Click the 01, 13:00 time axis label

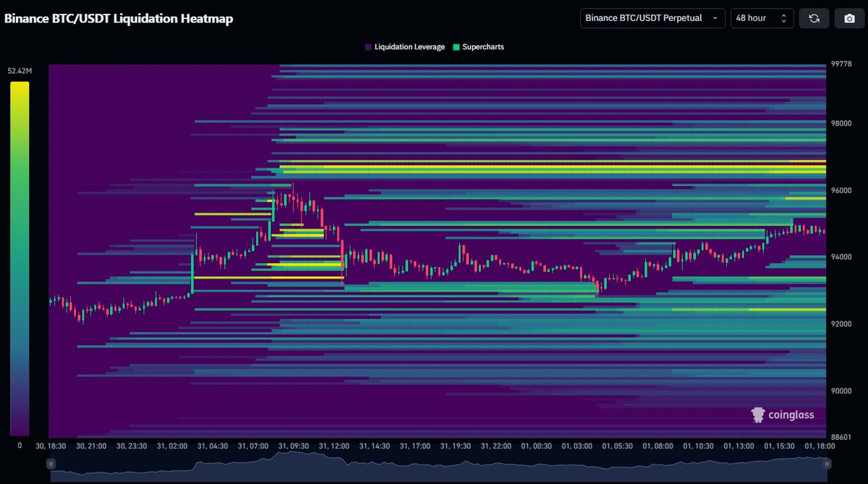point(739,446)
